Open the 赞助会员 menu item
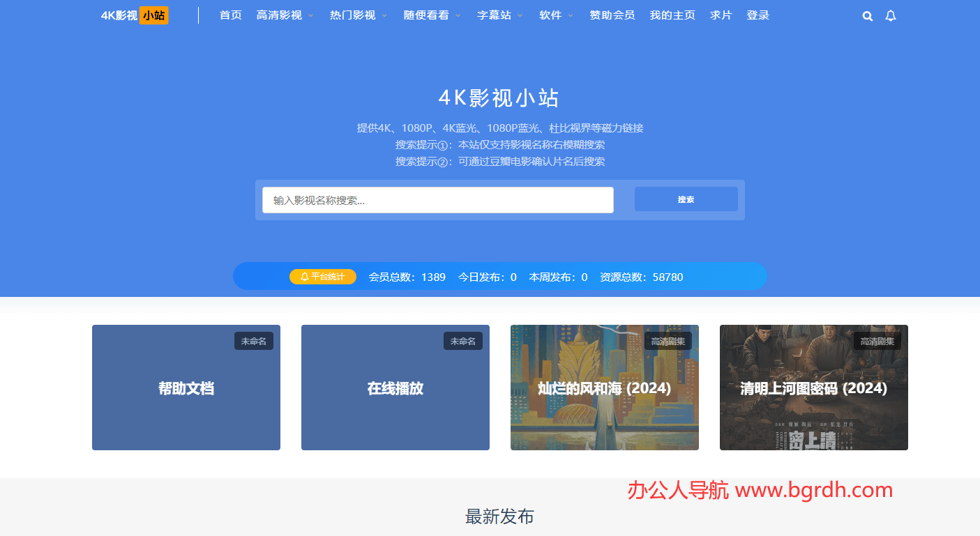 (612, 15)
